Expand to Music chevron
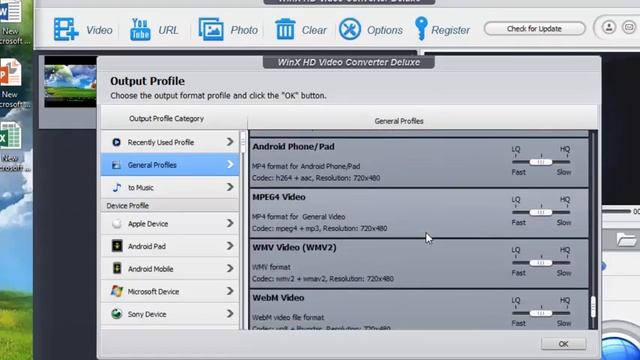The width and height of the screenshot is (640, 360). click(x=230, y=187)
